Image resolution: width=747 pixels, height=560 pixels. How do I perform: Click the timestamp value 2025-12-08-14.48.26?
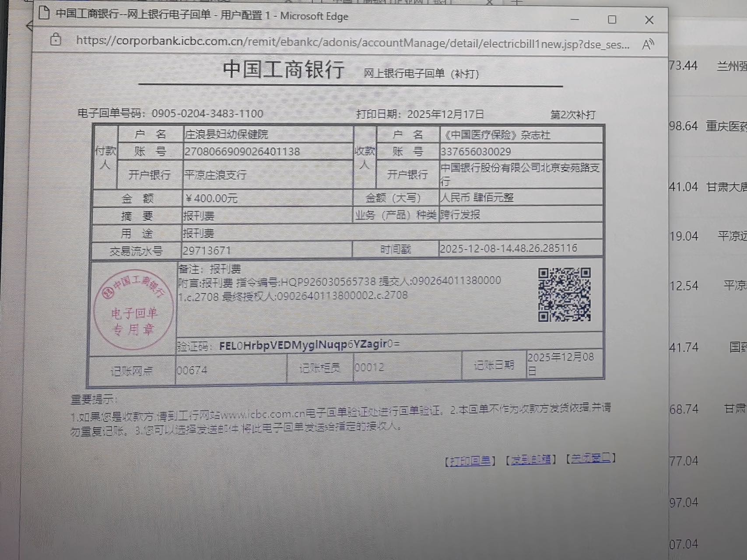pyautogui.click(x=508, y=248)
